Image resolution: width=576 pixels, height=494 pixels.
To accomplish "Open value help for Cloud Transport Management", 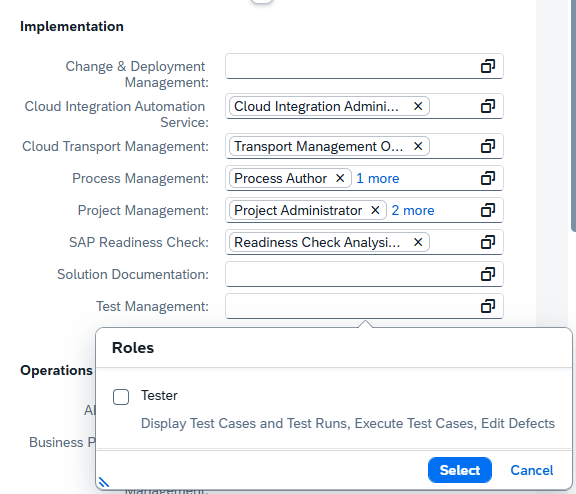I will 488,146.
